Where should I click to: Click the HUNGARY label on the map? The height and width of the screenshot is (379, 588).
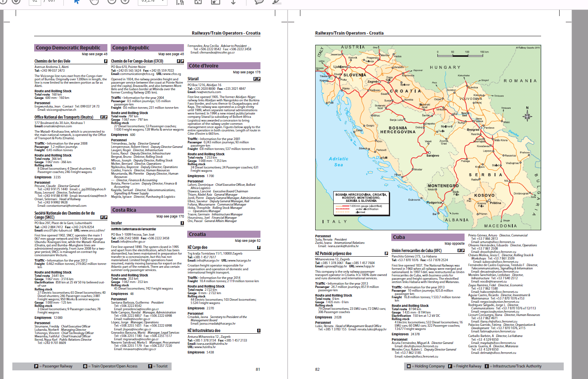click(x=445, y=67)
